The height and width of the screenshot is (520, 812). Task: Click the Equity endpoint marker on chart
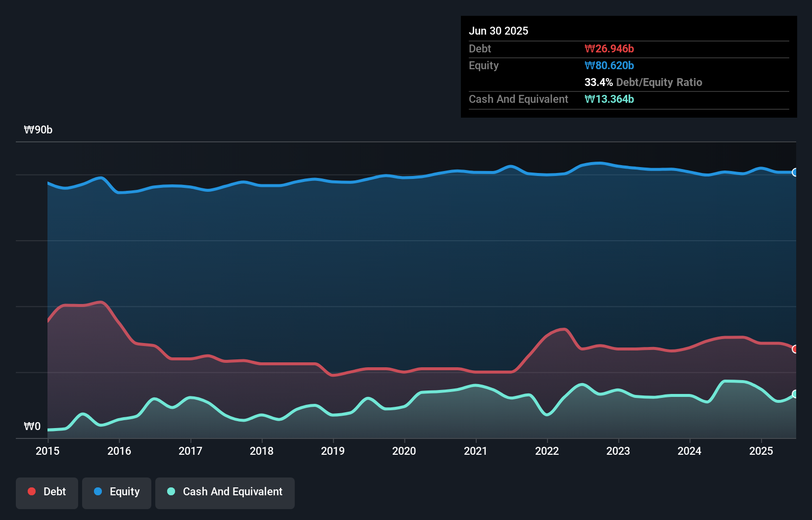795,173
